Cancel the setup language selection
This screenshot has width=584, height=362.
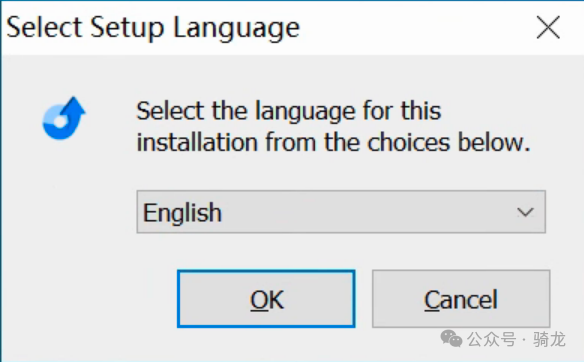coord(461,299)
